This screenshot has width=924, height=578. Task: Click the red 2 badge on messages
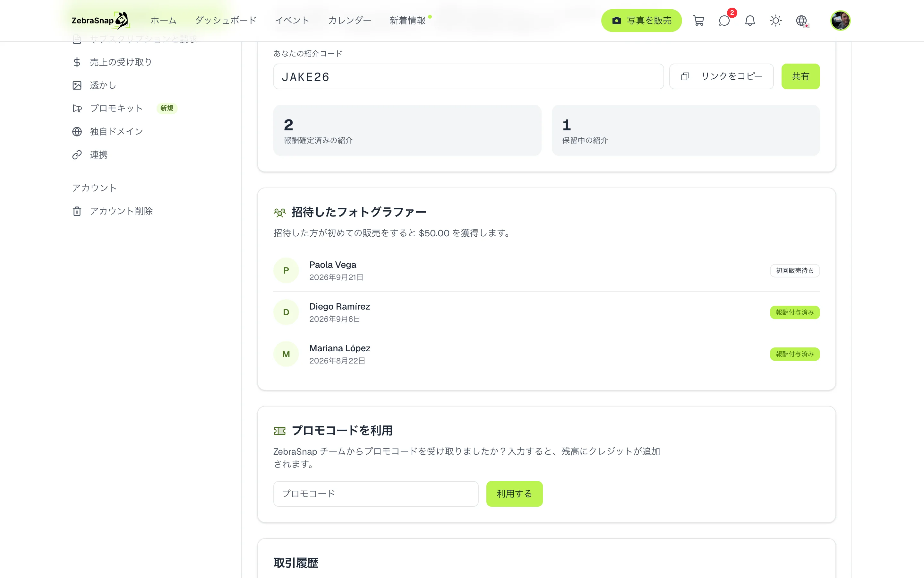[732, 13]
